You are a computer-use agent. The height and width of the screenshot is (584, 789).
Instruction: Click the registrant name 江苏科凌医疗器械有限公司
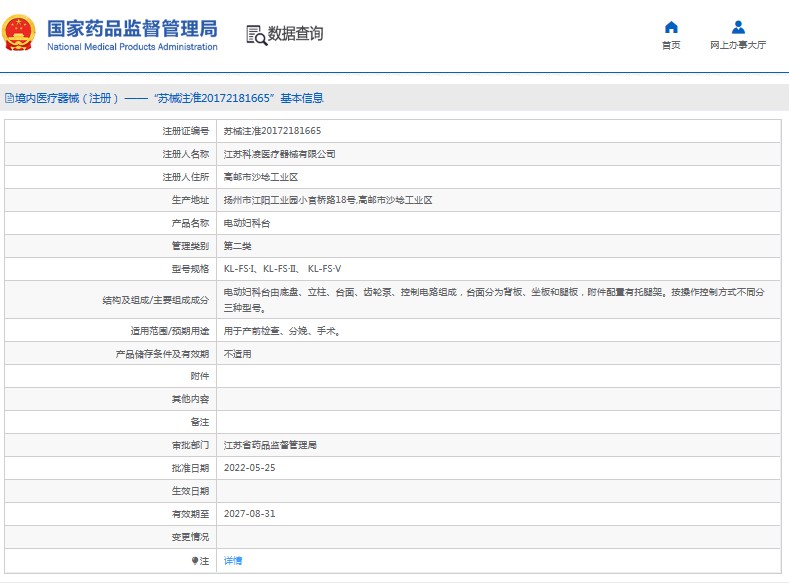tap(279, 154)
